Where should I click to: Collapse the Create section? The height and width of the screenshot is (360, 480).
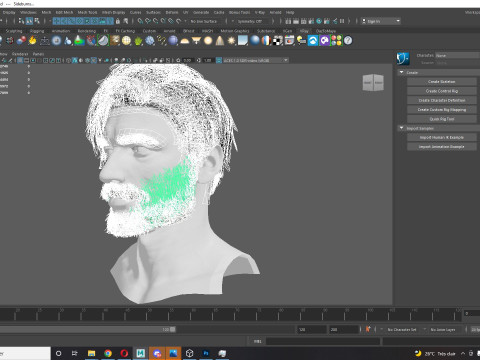[401, 72]
